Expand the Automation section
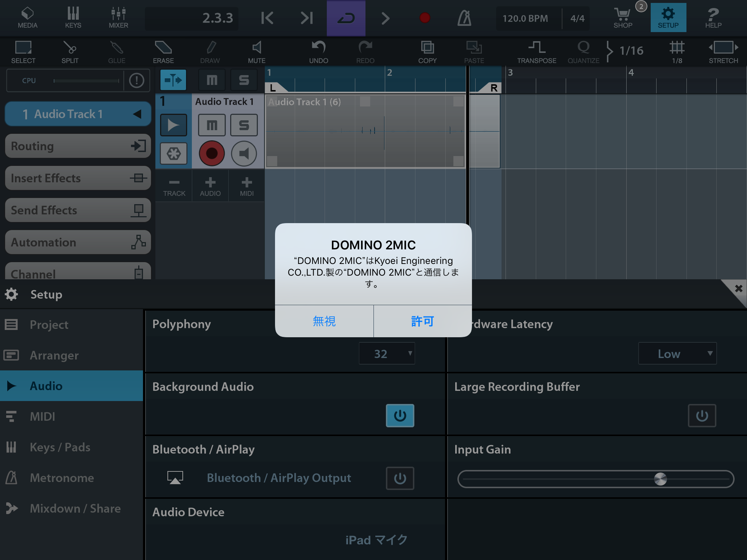747x560 pixels. [78, 242]
